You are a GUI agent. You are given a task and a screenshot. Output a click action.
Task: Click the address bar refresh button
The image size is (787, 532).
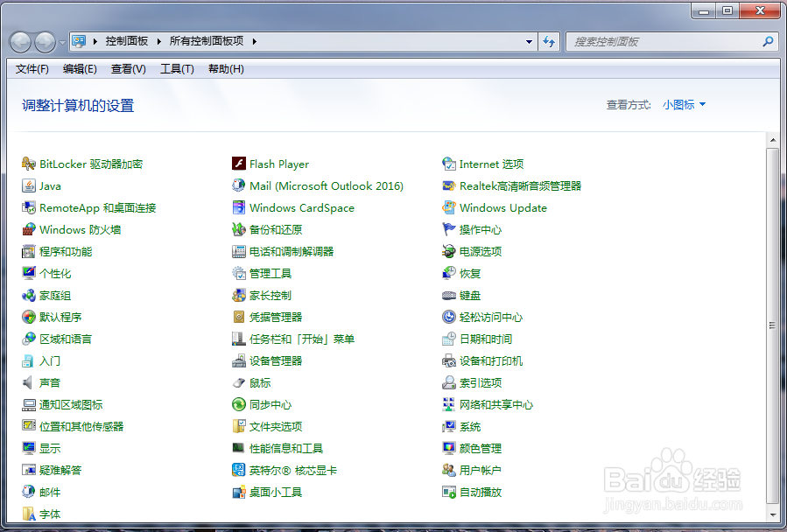[x=549, y=42]
